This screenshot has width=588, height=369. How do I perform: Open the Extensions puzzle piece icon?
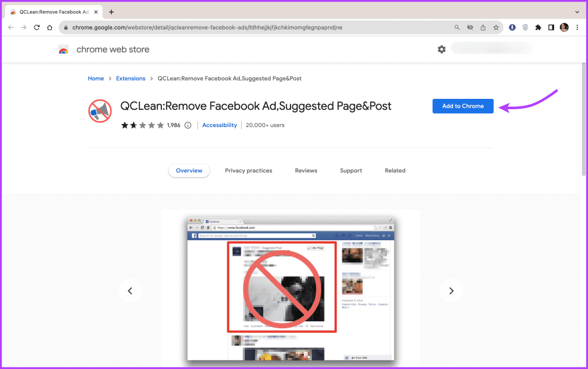tap(538, 27)
